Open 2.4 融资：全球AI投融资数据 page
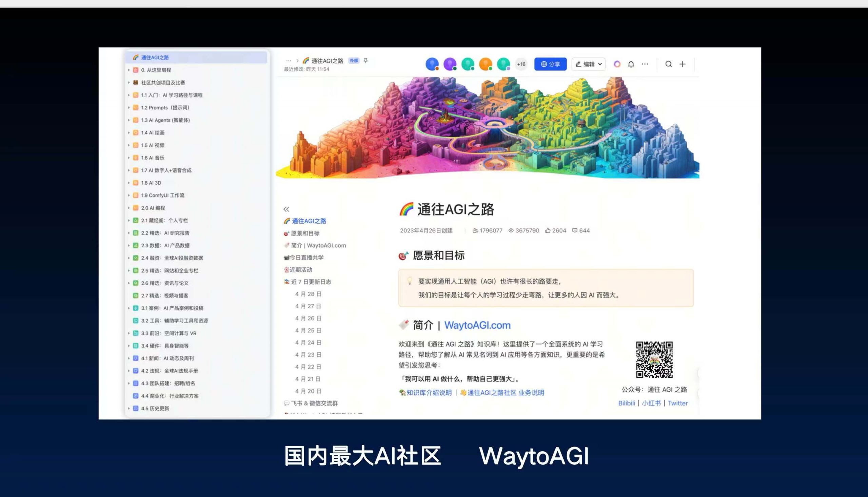868x497 pixels. point(172,258)
